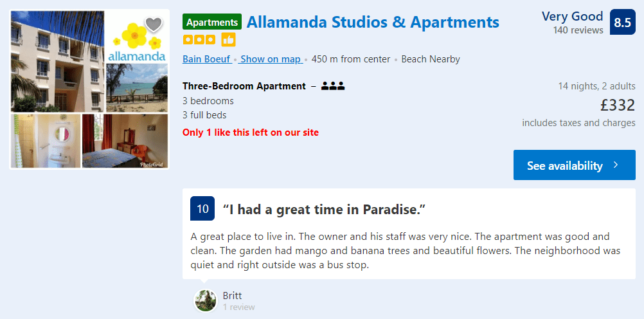Click the chevron arrow in See availability
The height and width of the screenshot is (319, 644).
[615, 165]
